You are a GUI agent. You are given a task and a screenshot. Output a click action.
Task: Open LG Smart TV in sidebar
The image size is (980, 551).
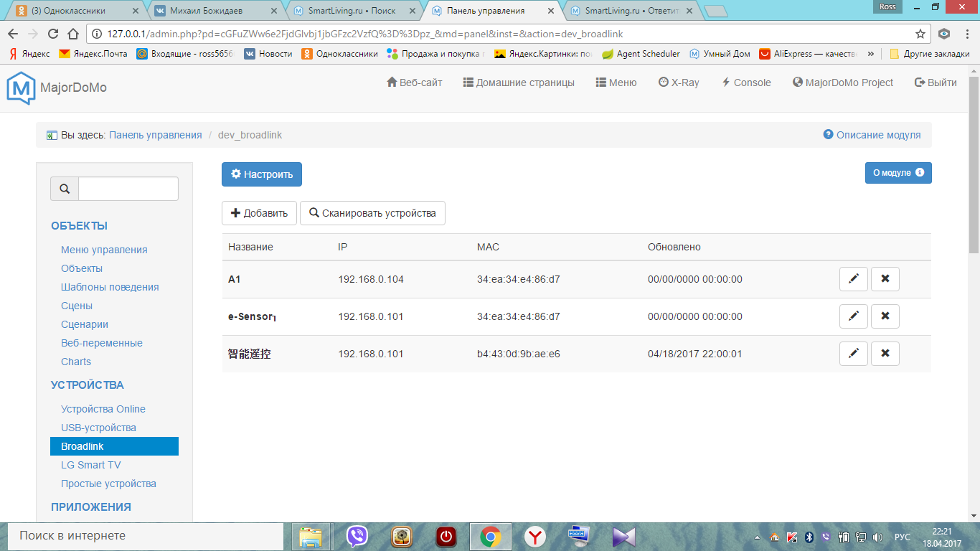pos(91,465)
